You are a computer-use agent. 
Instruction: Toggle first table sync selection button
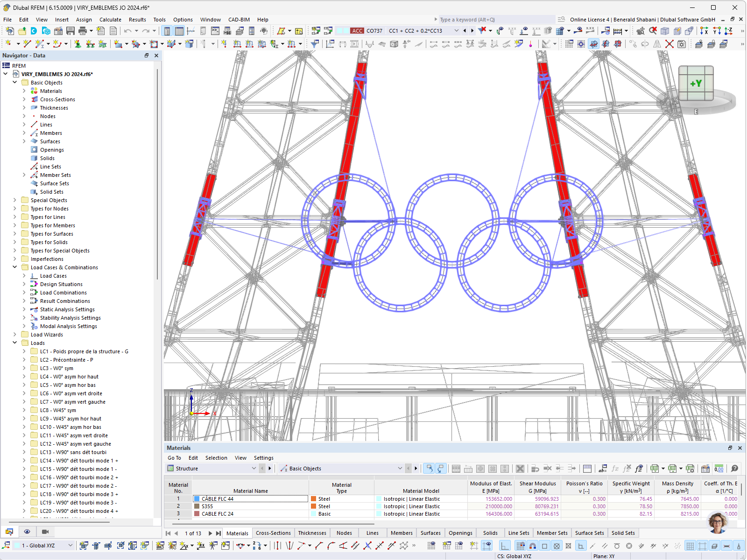coord(429,469)
